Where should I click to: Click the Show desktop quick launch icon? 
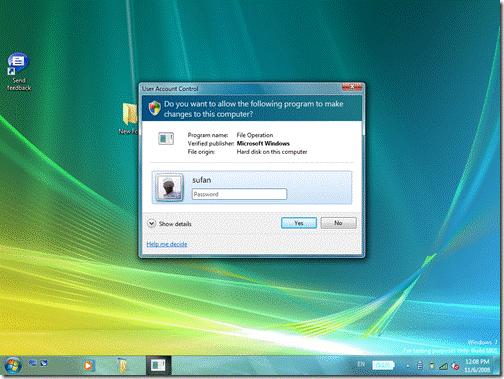coord(33,363)
